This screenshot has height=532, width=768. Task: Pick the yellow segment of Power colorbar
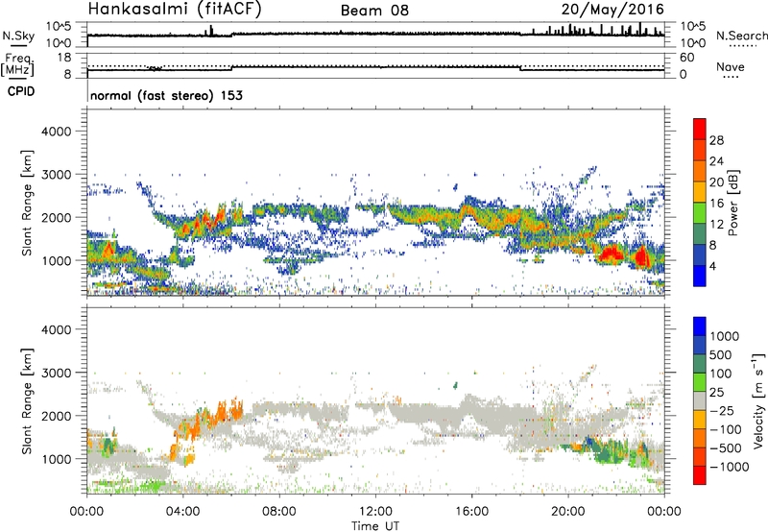pos(700,191)
